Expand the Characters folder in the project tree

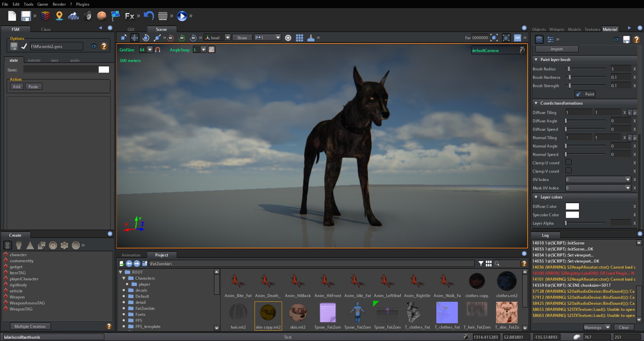point(124,278)
